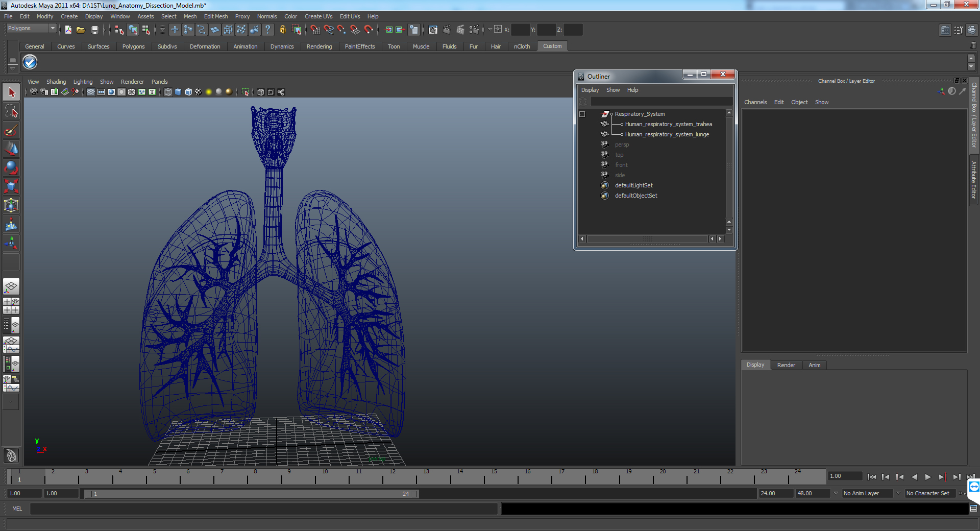Click the Outliner horizontal scrollbar

(x=647, y=239)
